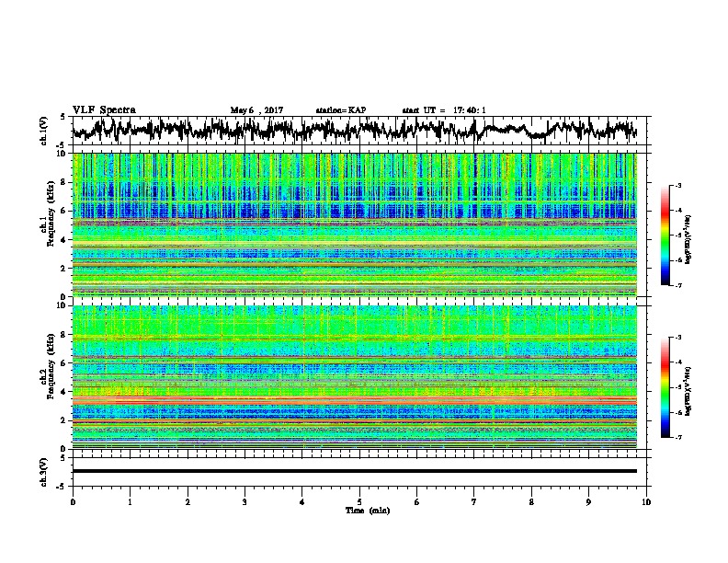This screenshot has width=728, height=563.
Task: Click the ch.2 frequency axis "8" tick label
Action: click(x=64, y=334)
